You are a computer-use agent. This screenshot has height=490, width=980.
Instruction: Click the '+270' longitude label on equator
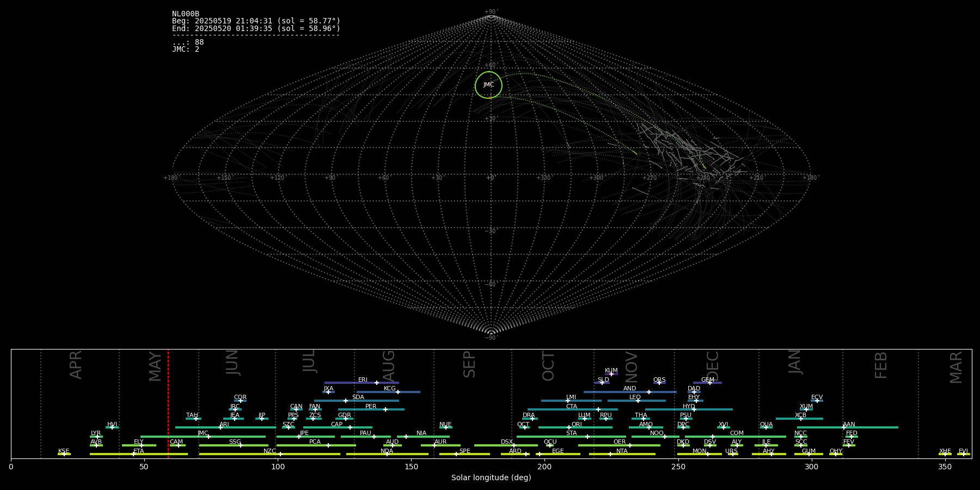coord(650,178)
